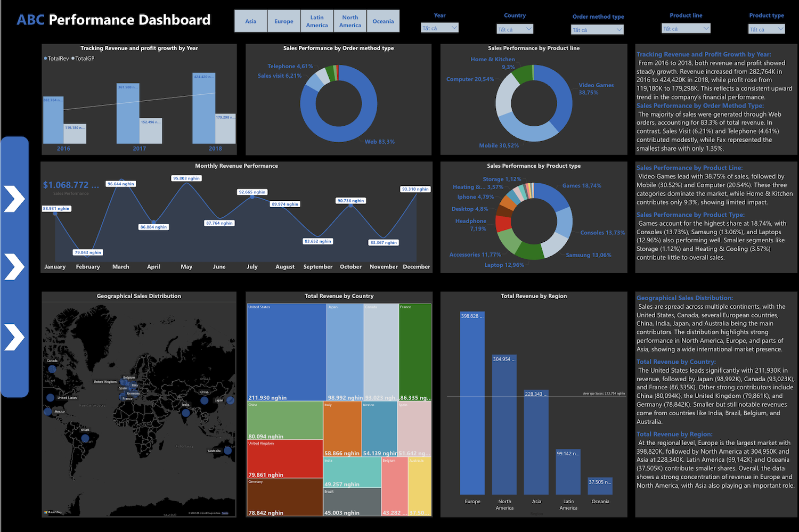
Task: Click the middle chevron navigation arrow
Action: pyautogui.click(x=14, y=268)
